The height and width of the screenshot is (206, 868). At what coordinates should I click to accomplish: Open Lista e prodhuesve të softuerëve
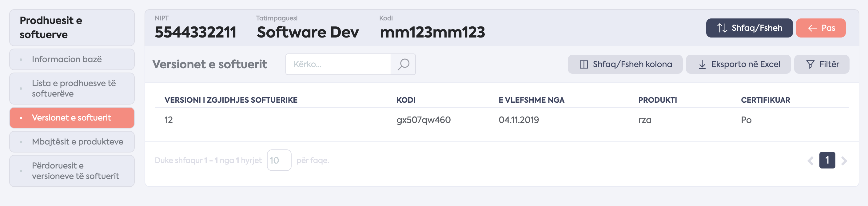tap(72, 89)
